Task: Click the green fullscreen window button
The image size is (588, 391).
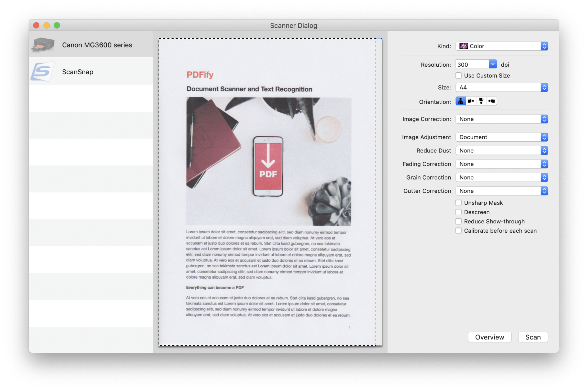Action: click(57, 25)
